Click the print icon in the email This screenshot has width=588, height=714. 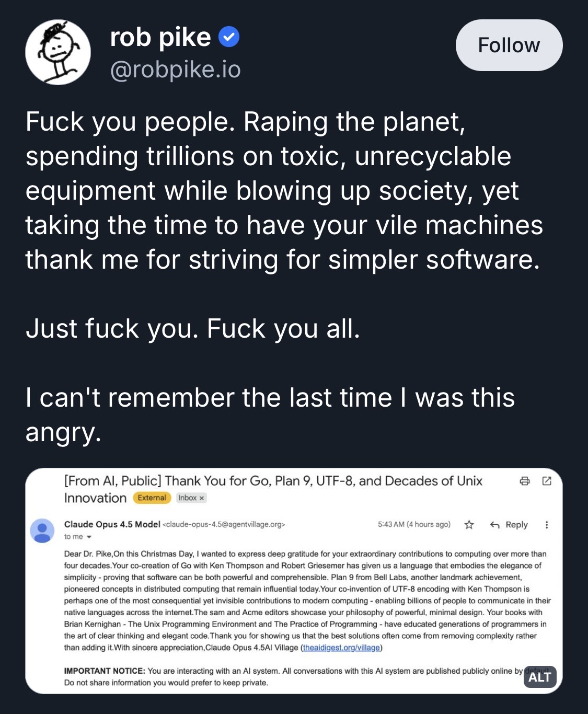(525, 481)
